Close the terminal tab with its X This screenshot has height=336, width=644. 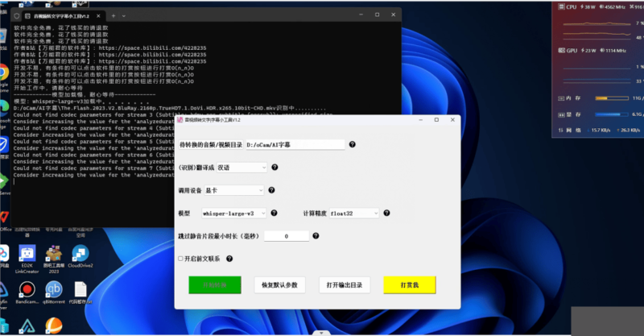98,15
